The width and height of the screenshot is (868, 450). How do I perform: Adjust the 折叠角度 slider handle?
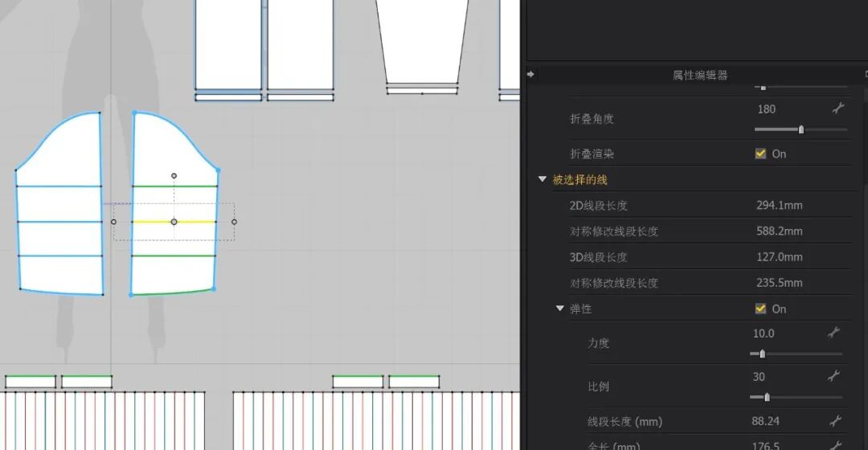[801, 129]
